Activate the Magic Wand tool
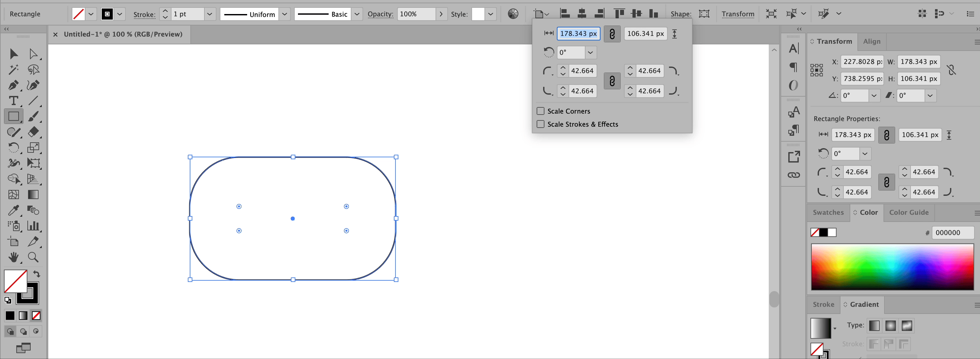The height and width of the screenshot is (359, 980). [x=13, y=69]
